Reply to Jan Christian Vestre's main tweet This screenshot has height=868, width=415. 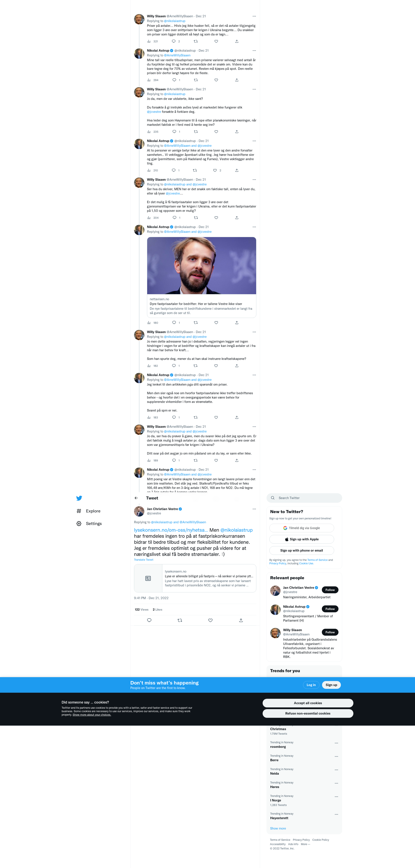click(149, 620)
